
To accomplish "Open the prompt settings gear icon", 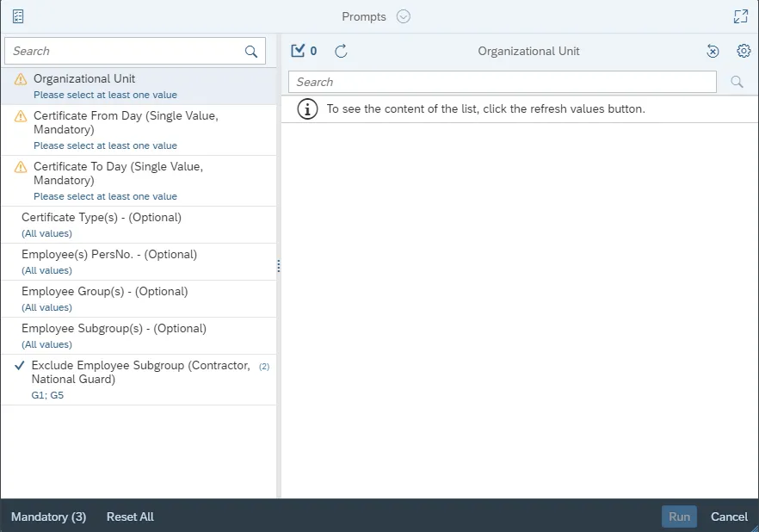I will click(744, 51).
